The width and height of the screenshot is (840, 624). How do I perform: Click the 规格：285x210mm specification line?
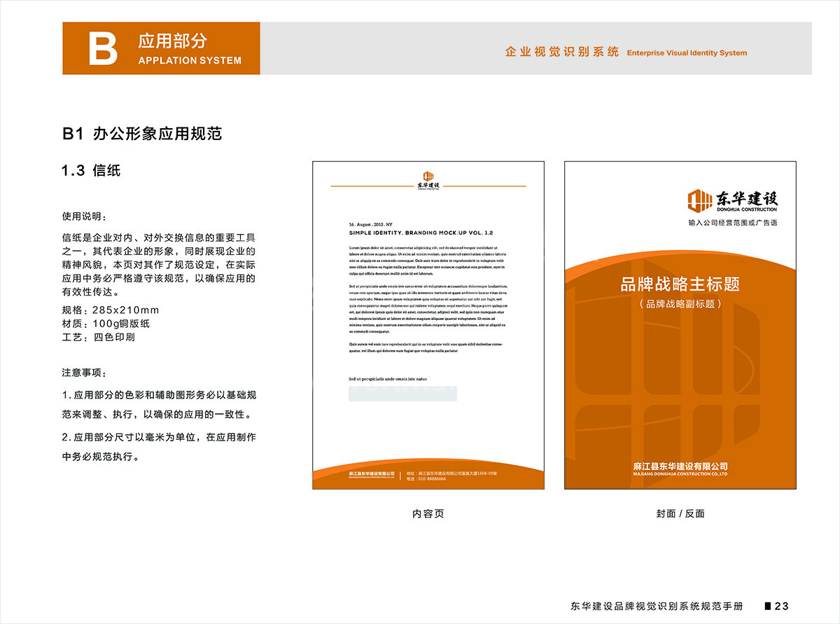click(x=111, y=310)
